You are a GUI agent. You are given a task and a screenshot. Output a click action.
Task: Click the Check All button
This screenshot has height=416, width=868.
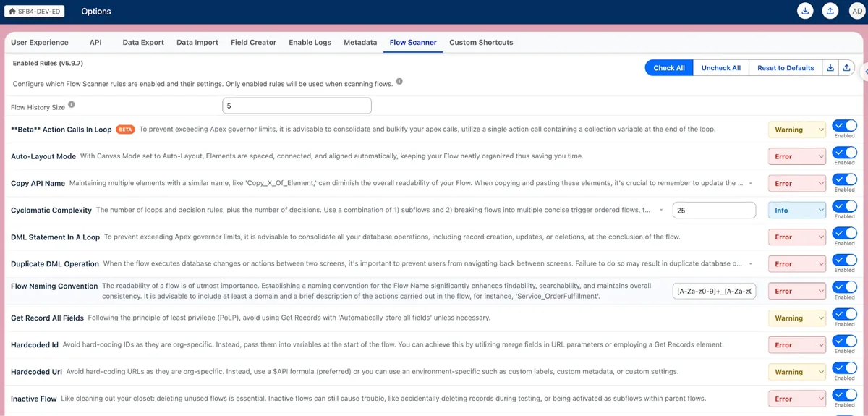[x=669, y=67]
